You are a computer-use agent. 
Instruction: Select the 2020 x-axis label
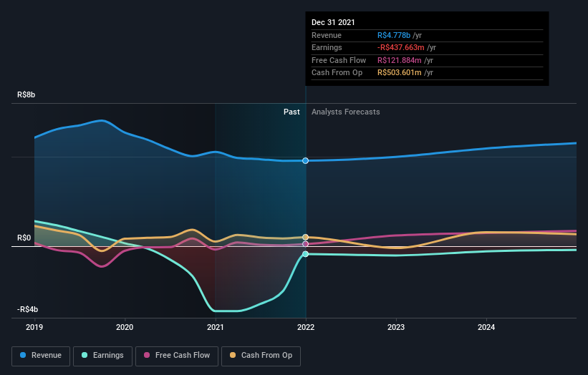click(x=125, y=327)
